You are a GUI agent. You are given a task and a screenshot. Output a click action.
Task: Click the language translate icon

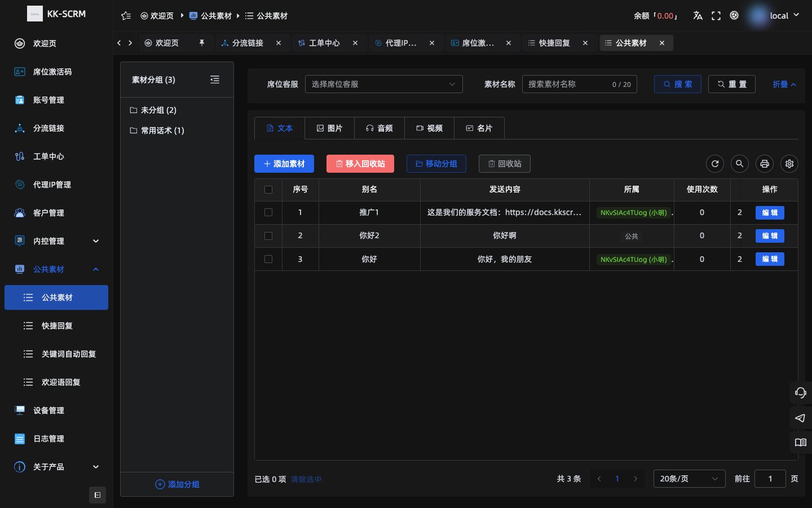[698, 16]
